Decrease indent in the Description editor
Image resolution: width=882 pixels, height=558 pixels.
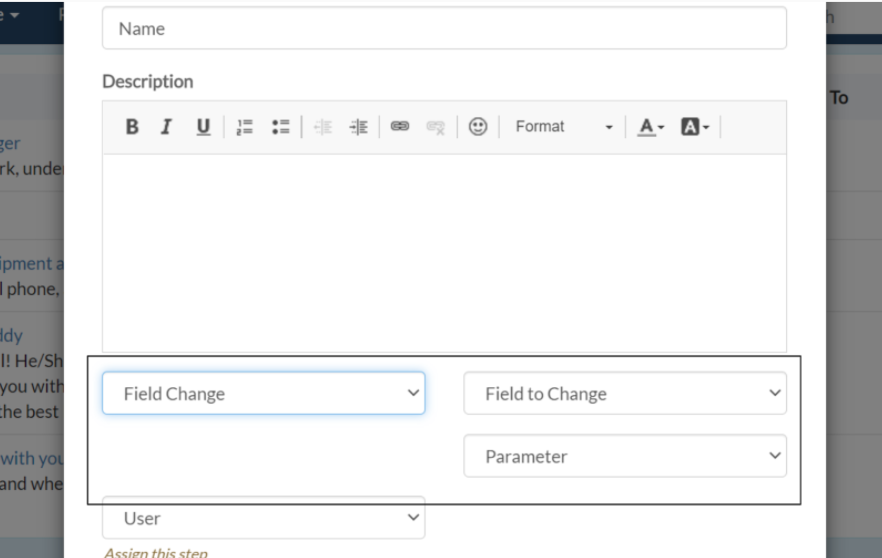click(323, 127)
